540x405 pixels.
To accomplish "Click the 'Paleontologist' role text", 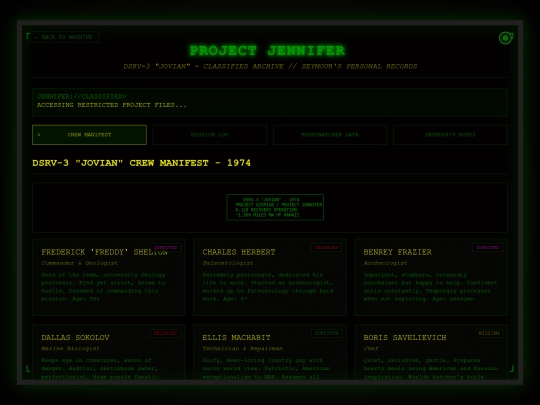I will pos(228,263).
